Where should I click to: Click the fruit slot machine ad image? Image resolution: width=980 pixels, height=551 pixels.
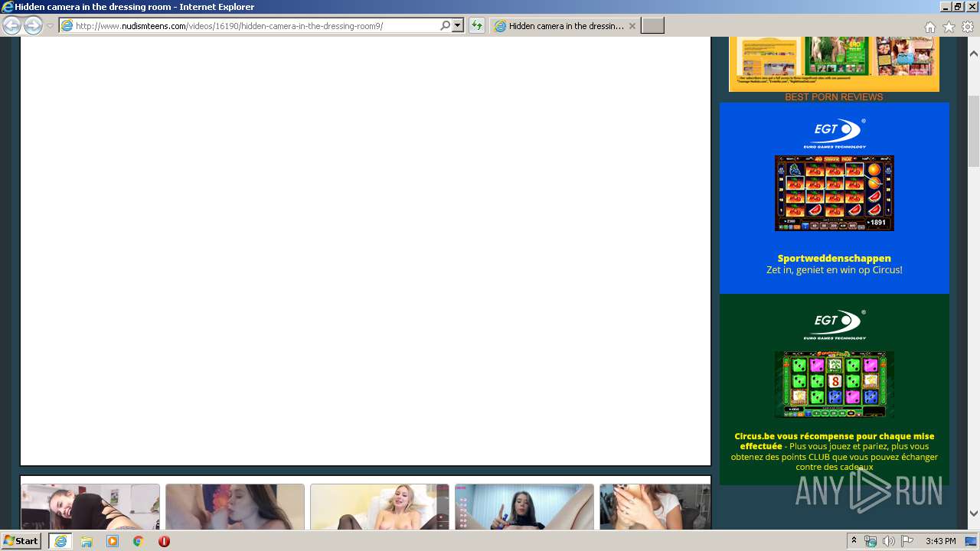point(835,193)
